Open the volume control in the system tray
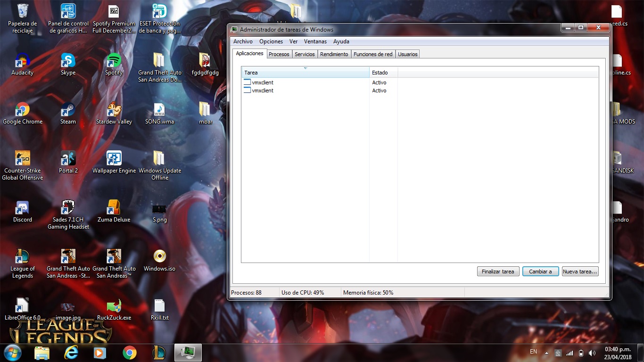 pos(592,352)
